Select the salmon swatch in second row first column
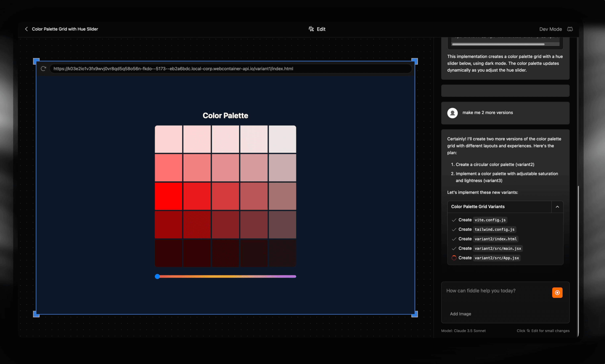Image resolution: width=605 pixels, height=364 pixels. [169, 168]
